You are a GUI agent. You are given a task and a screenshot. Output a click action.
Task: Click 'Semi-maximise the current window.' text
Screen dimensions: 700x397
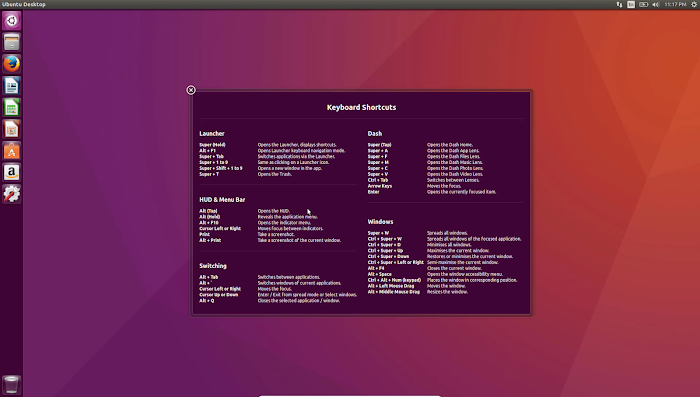pos(462,262)
